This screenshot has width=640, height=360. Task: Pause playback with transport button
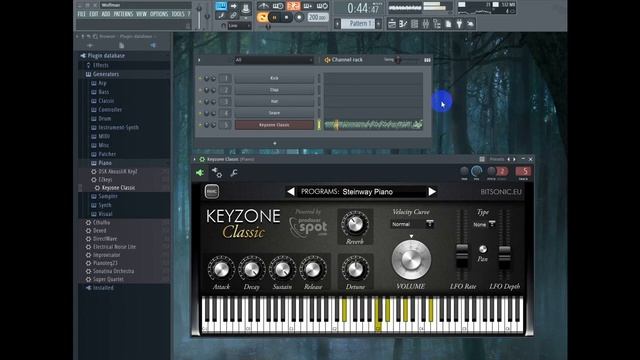[275, 18]
